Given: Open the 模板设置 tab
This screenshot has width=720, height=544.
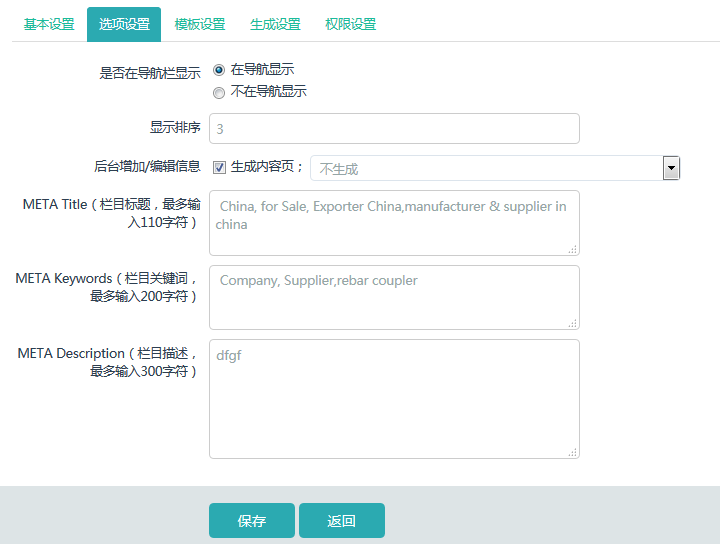Looking at the screenshot, I should (x=200, y=24).
